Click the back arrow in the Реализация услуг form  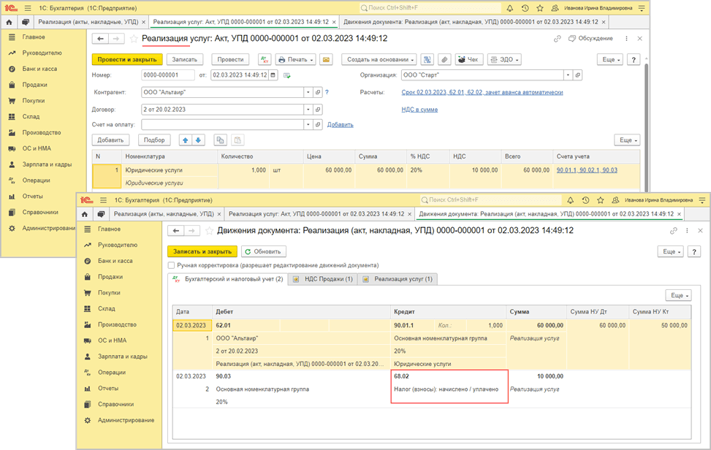tap(100, 39)
